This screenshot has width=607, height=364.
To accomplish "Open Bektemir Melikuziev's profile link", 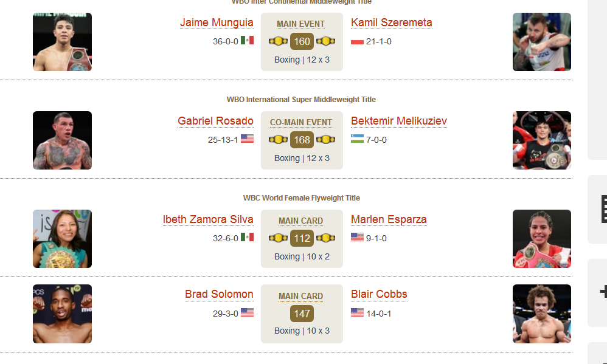I will (399, 121).
